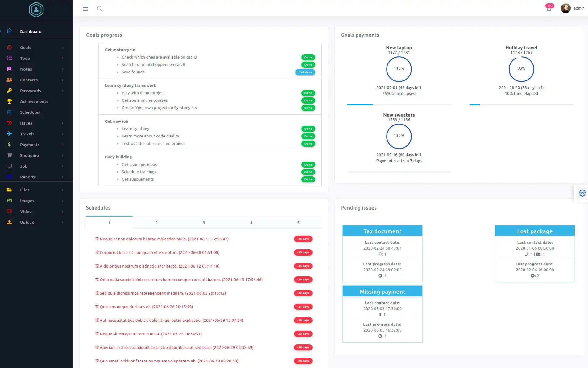The image size is (588, 368).
Task: Open the Schedules sidebar menu label
Action: (x=30, y=112)
